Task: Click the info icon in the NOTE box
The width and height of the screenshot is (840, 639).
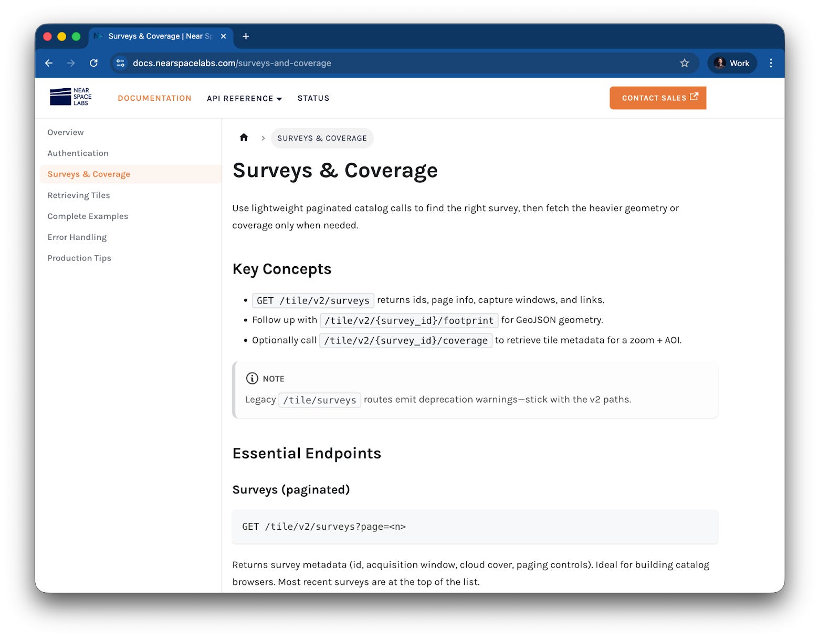Action: click(252, 378)
